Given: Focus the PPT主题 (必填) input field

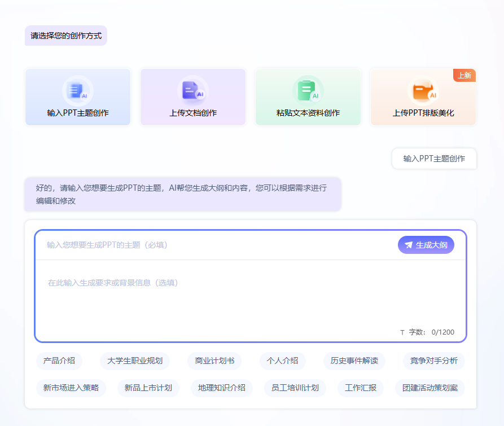Looking at the screenshot, I should coord(216,245).
